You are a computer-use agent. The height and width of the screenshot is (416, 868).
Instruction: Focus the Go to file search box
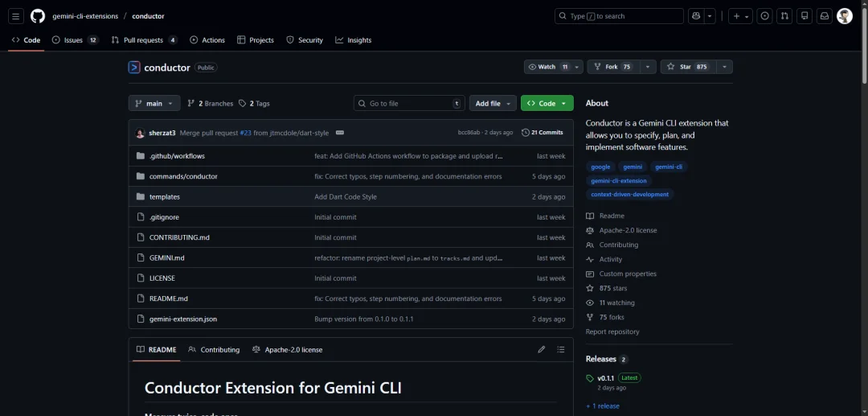pos(410,103)
